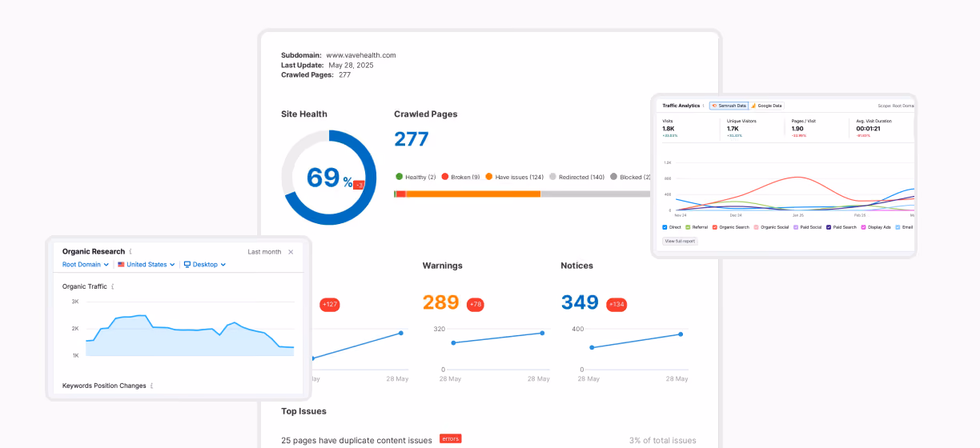Click the +134 badge beside Notices count
The image size is (980, 448).
coord(617,304)
